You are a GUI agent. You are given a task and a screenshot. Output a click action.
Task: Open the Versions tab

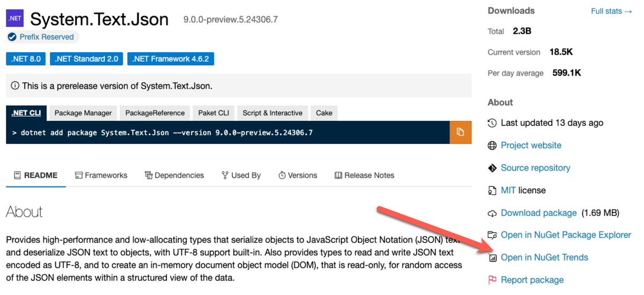[x=298, y=175]
